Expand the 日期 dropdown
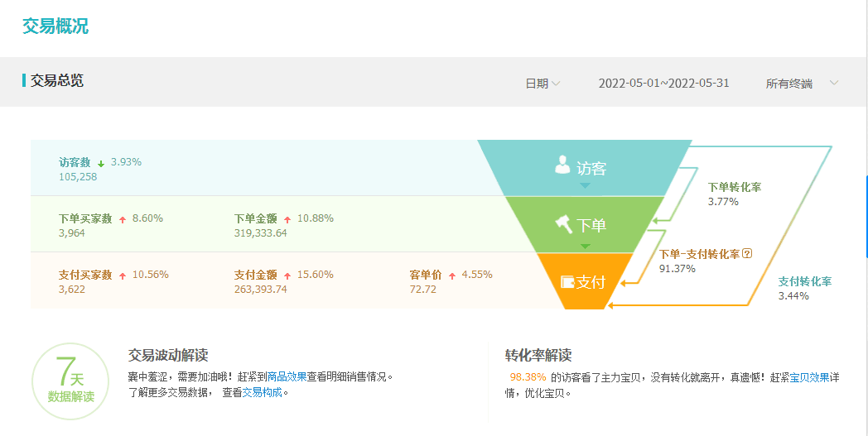868x436 pixels. [542, 84]
